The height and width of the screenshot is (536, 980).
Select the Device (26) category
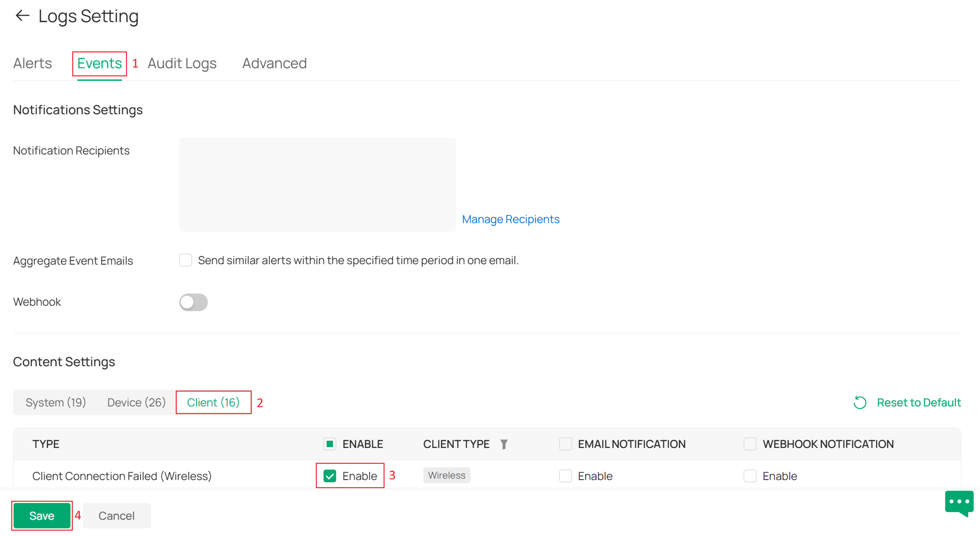point(136,402)
